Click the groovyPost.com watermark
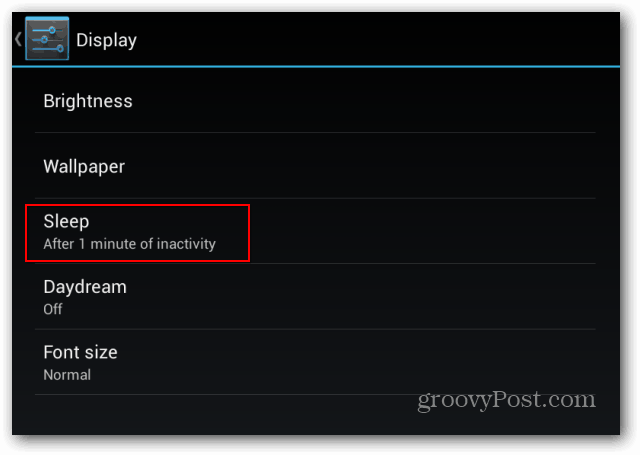This screenshot has height=455, width=640. (x=507, y=400)
